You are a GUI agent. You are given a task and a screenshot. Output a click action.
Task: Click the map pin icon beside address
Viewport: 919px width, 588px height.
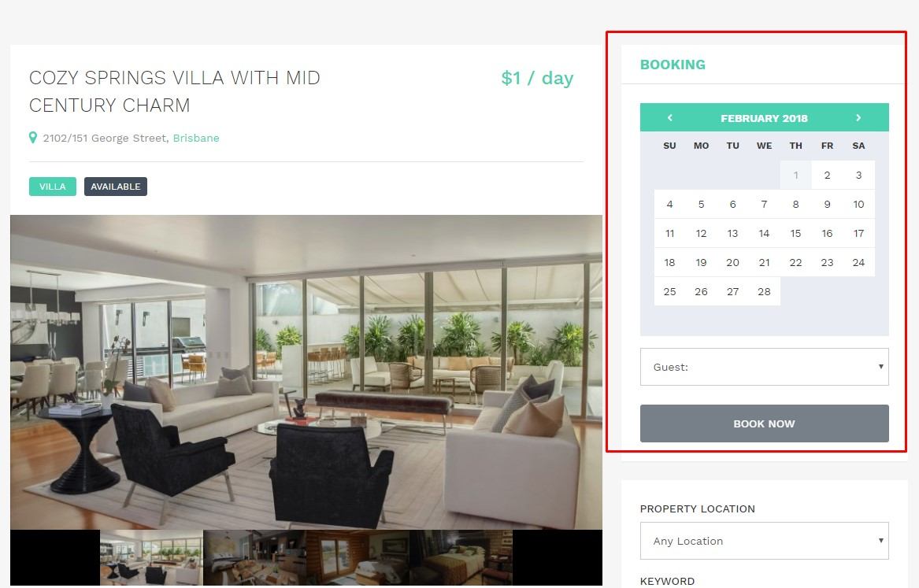(x=33, y=138)
